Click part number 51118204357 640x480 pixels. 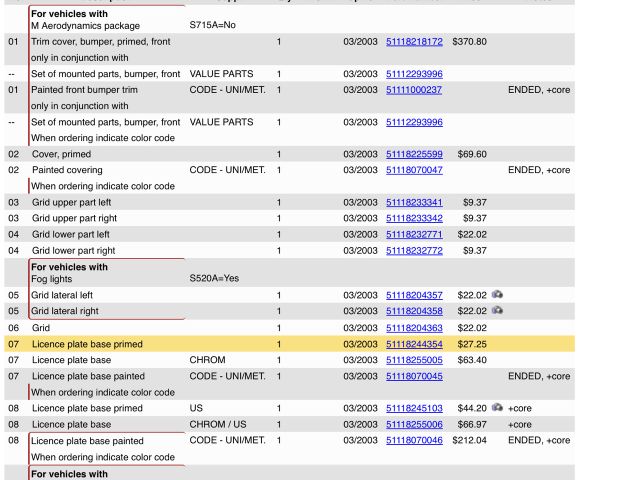(414, 295)
